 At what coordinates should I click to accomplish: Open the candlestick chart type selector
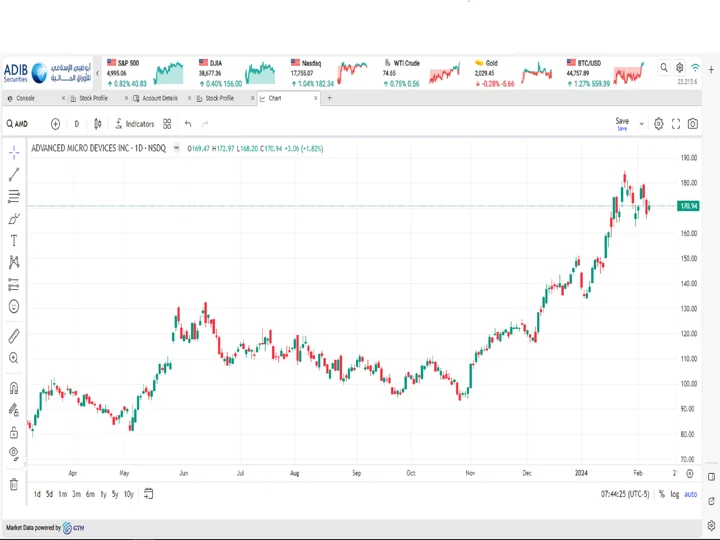(97, 124)
